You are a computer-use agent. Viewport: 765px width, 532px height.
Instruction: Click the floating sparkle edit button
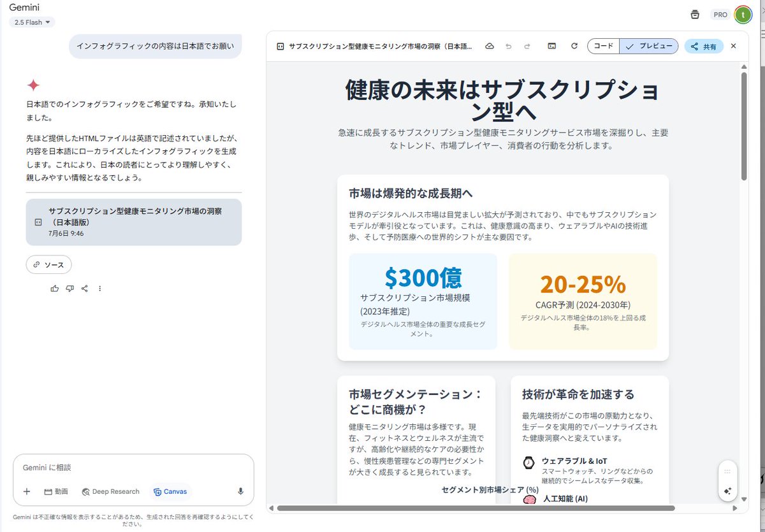pos(727,491)
